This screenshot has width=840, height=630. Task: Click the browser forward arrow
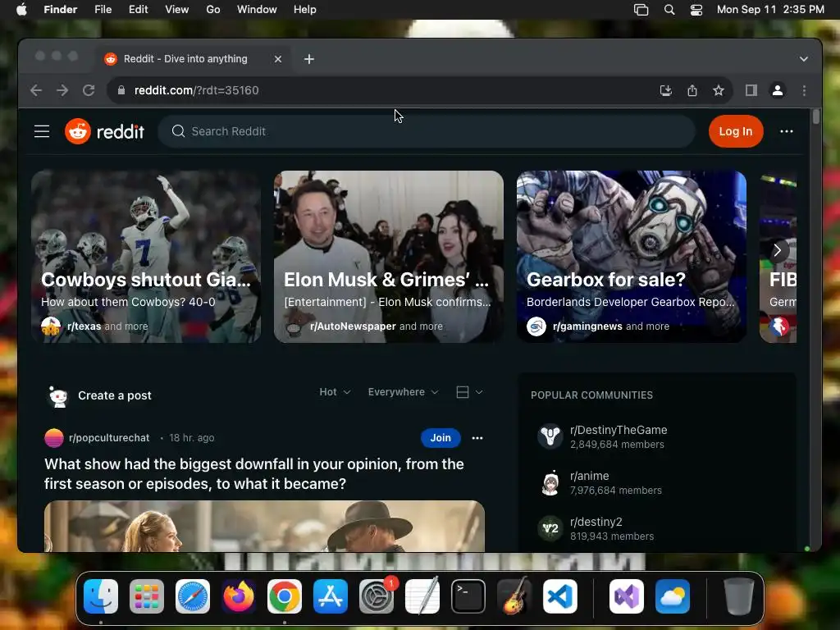point(62,90)
